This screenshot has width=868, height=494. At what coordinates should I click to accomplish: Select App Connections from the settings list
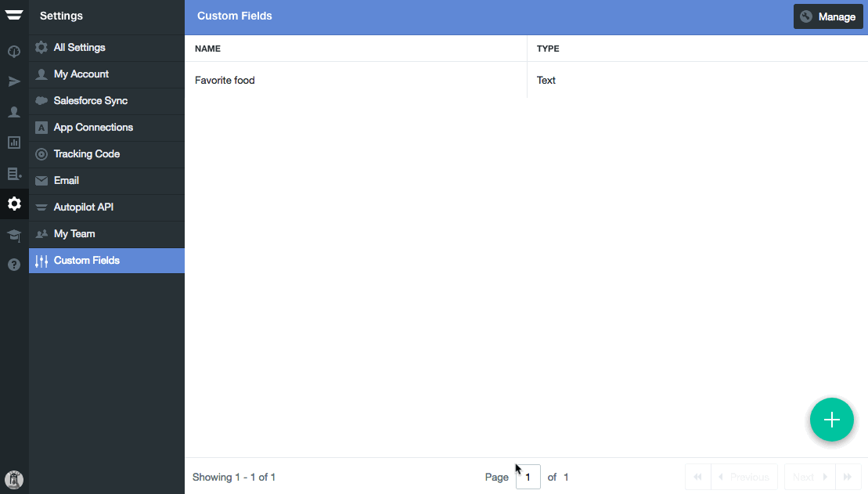tap(93, 128)
